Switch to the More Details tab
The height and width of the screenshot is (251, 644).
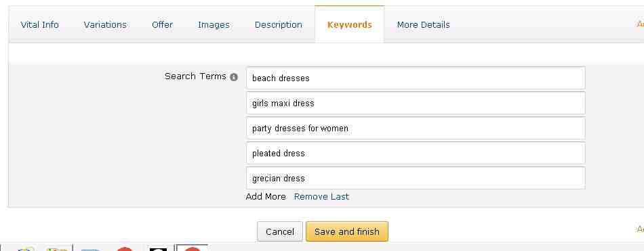click(x=424, y=25)
